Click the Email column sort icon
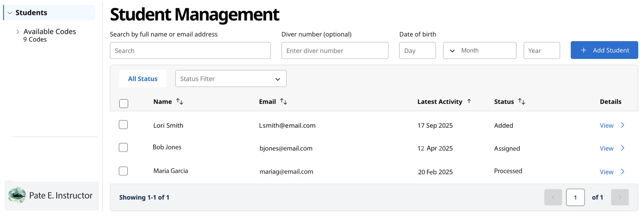 [x=283, y=102]
